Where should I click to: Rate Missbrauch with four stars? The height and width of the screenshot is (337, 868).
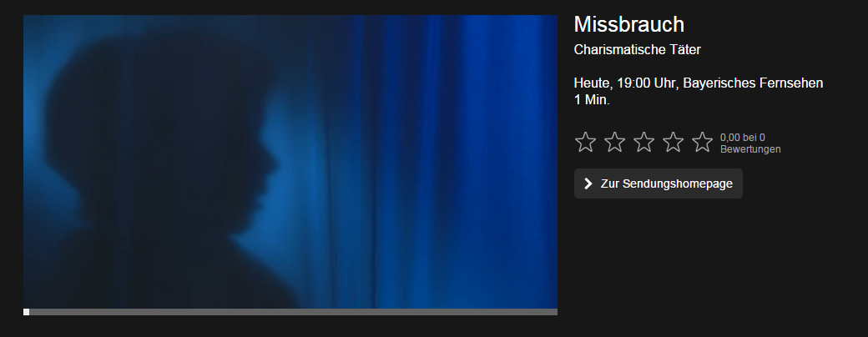674,142
